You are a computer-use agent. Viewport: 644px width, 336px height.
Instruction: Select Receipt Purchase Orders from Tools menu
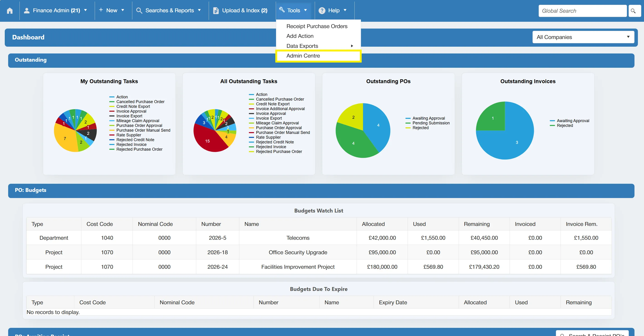coord(317,26)
